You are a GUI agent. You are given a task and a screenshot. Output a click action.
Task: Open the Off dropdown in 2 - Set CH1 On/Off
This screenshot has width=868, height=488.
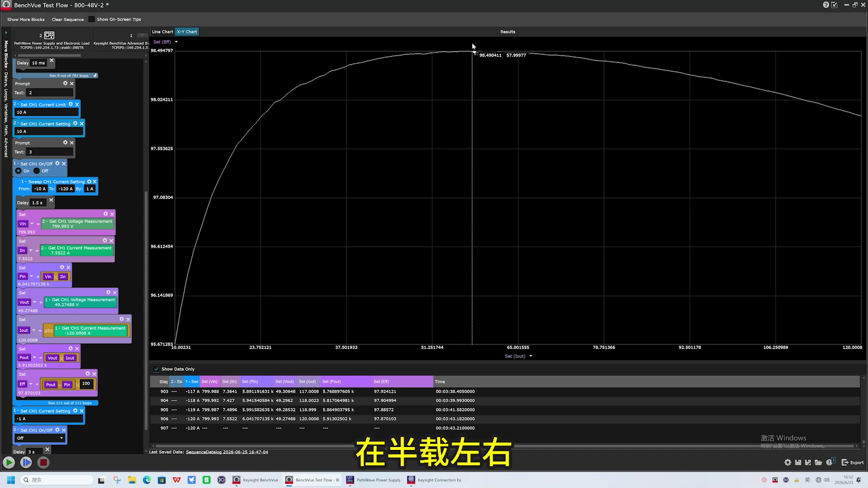[40, 438]
